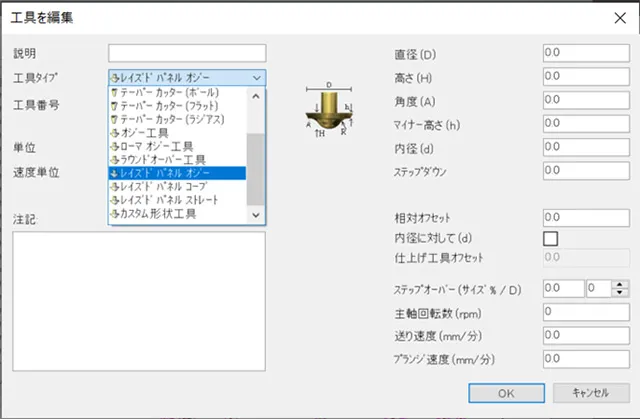Viewport: 640px width, 419px height.
Task: Choose レイズド パネル コーブ tool icon
Action: click(x=115, y=187)
